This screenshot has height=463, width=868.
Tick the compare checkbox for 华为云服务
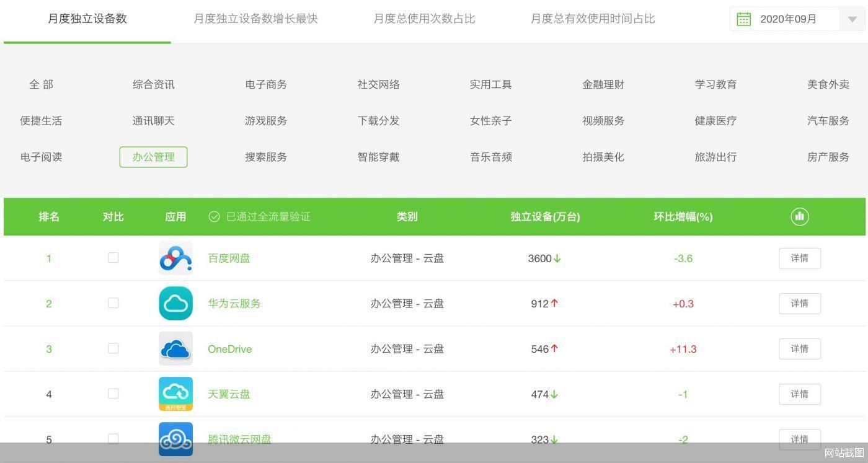pyautogui.click(x=113, y=302)
